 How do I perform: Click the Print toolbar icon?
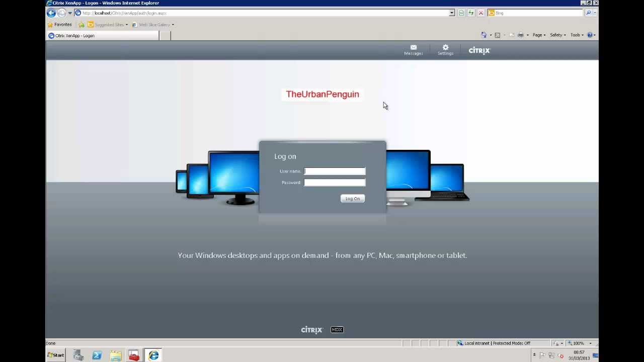[521, 35]
